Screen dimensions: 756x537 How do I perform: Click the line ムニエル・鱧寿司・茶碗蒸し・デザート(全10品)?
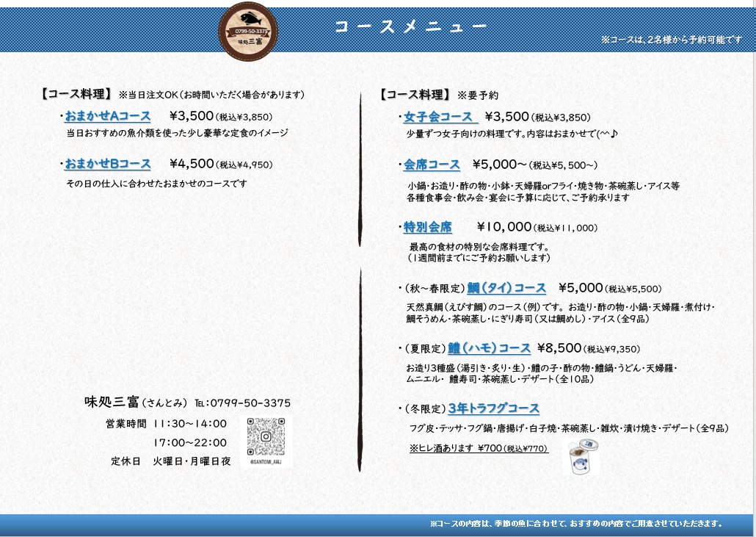[x=500, y=379]
